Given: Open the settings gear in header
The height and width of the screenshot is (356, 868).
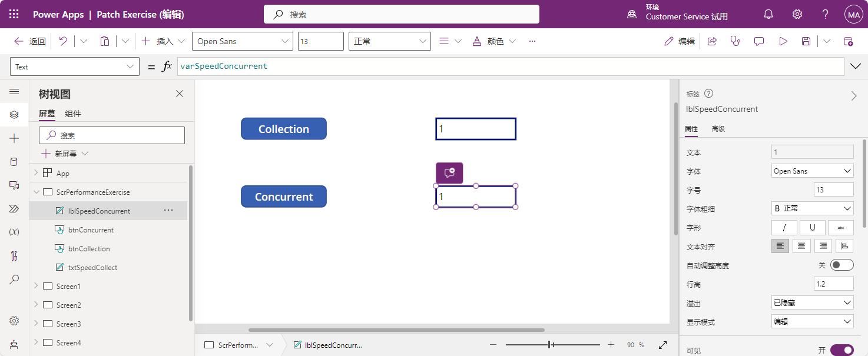Looking at the screenshot, I should [x=797, y=14].
